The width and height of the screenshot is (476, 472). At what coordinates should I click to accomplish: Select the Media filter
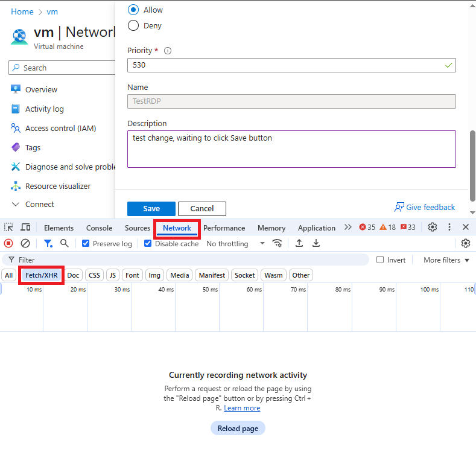[179, 275]
